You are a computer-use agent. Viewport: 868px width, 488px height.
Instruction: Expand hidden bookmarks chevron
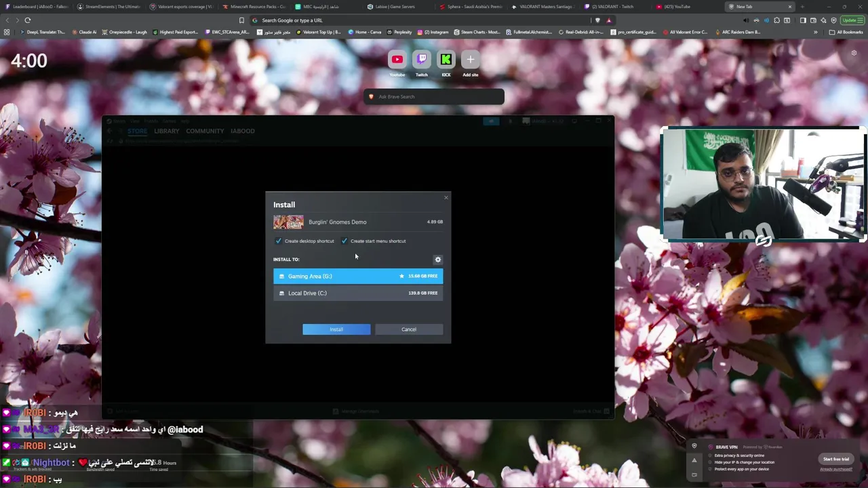[x=816, y=32]
